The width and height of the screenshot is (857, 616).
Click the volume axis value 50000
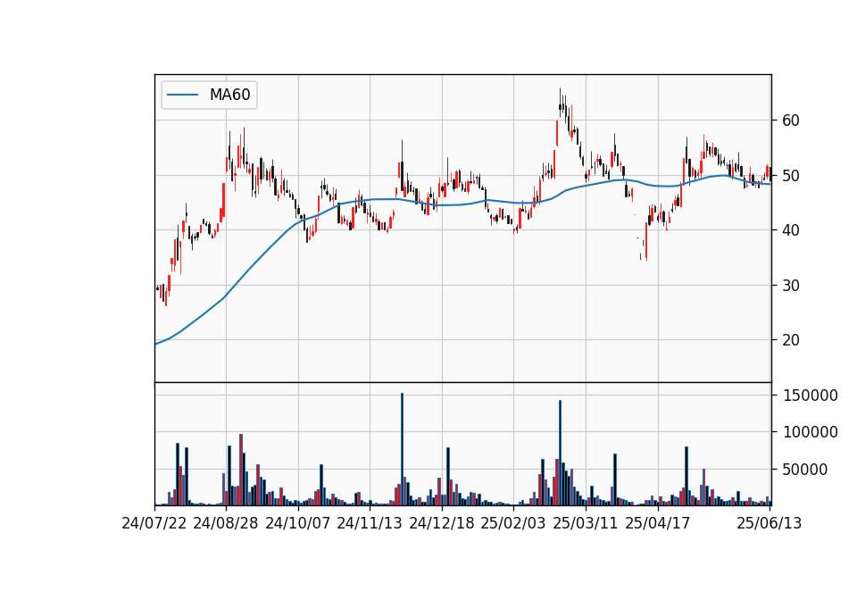(x=805, y=470)
